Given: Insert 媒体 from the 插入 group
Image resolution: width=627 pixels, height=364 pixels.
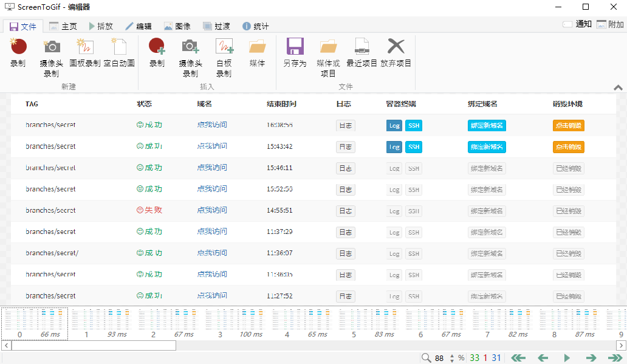Looking at the screenshot, I should 258,47.
